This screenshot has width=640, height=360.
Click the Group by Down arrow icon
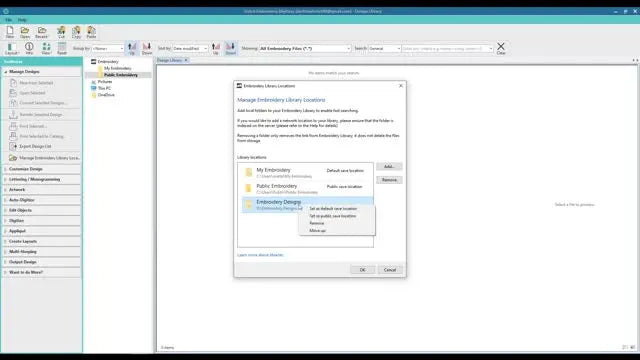pyautogui.click(x=147, y=49)
